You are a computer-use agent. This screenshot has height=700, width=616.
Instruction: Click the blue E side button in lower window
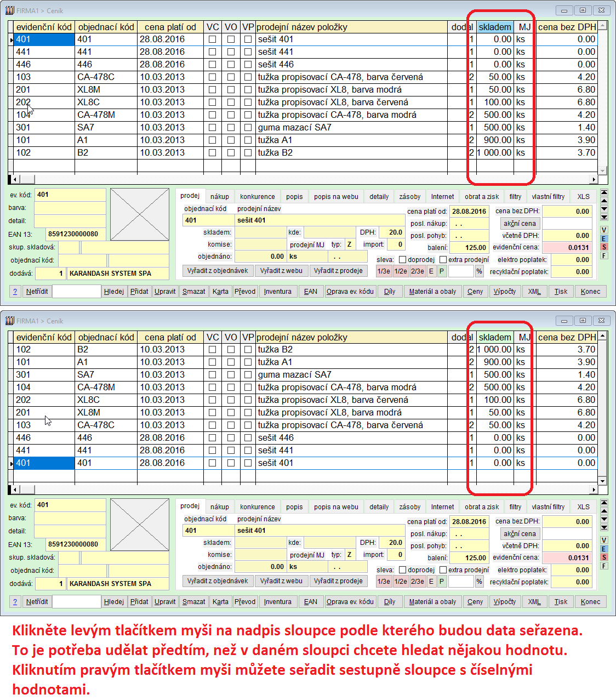[x=604, y=549]
